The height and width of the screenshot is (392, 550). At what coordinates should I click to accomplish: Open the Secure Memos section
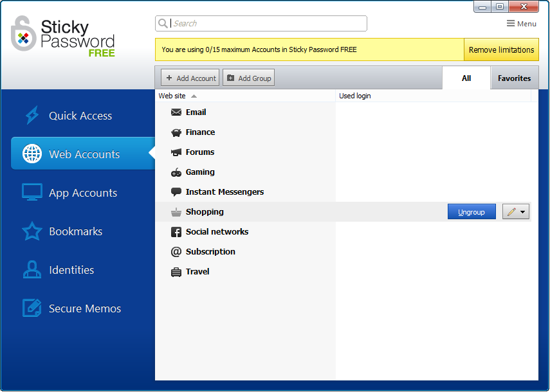click(x=84, y=308)
